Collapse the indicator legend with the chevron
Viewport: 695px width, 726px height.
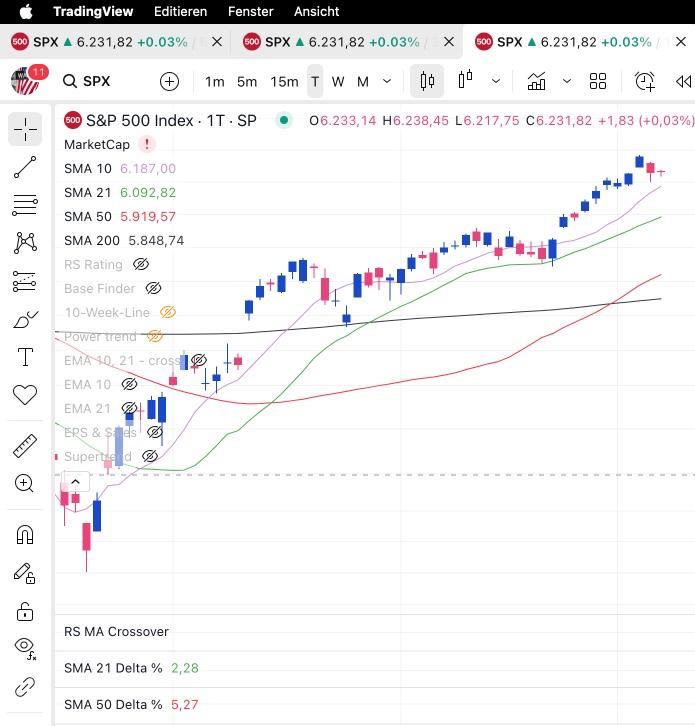click(x=75, y=482)
